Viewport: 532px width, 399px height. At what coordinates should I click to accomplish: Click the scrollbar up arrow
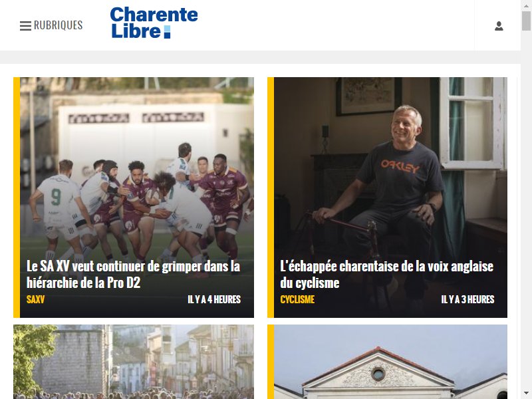click(526, 5)
